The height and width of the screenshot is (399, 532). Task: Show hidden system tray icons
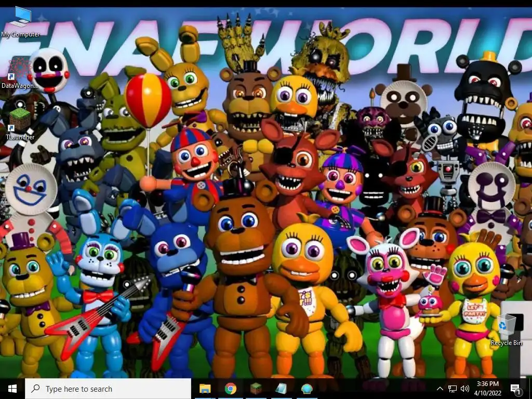point(440,389)
